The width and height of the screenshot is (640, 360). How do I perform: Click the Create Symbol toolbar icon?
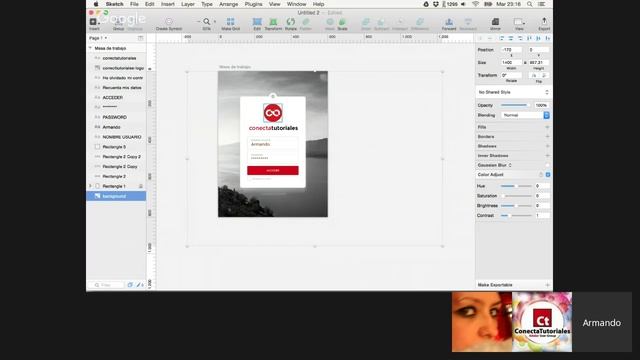point(169,22)
